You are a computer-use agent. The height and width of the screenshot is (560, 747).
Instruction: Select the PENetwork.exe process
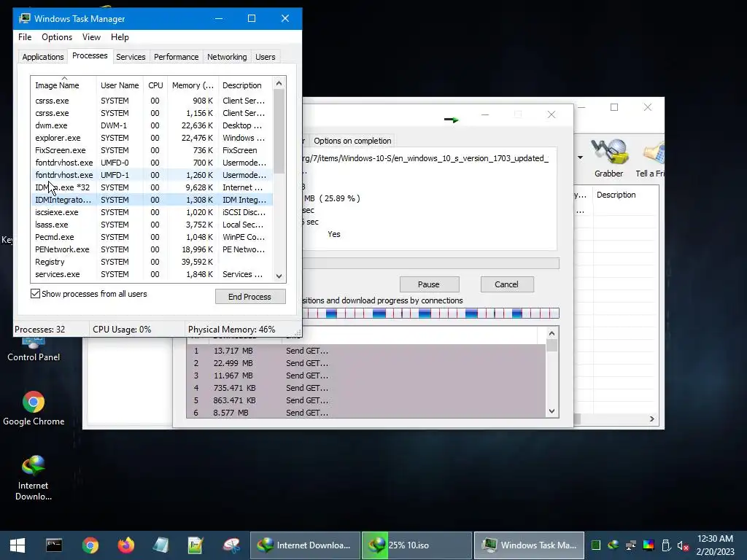(152, 249)
